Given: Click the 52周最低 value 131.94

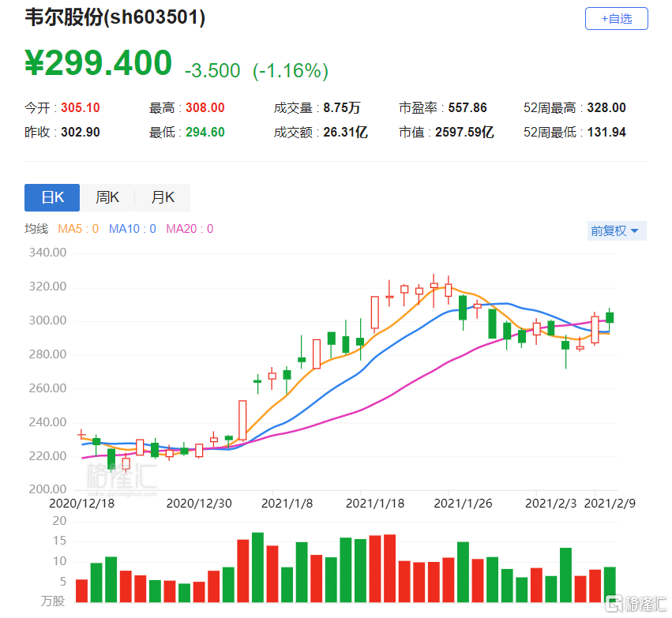Looking at the screenshot, I should click(606, 132).
